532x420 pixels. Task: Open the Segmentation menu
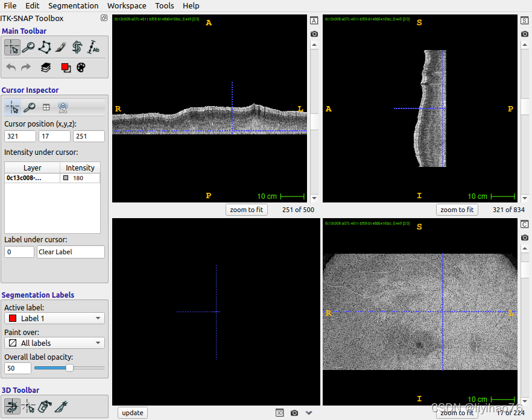coord(74,6)
